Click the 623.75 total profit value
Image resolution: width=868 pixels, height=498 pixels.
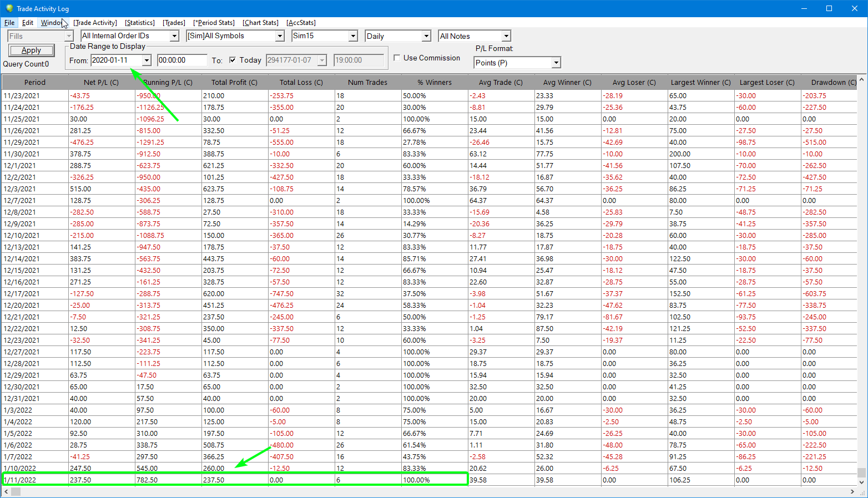coord(214,189)
